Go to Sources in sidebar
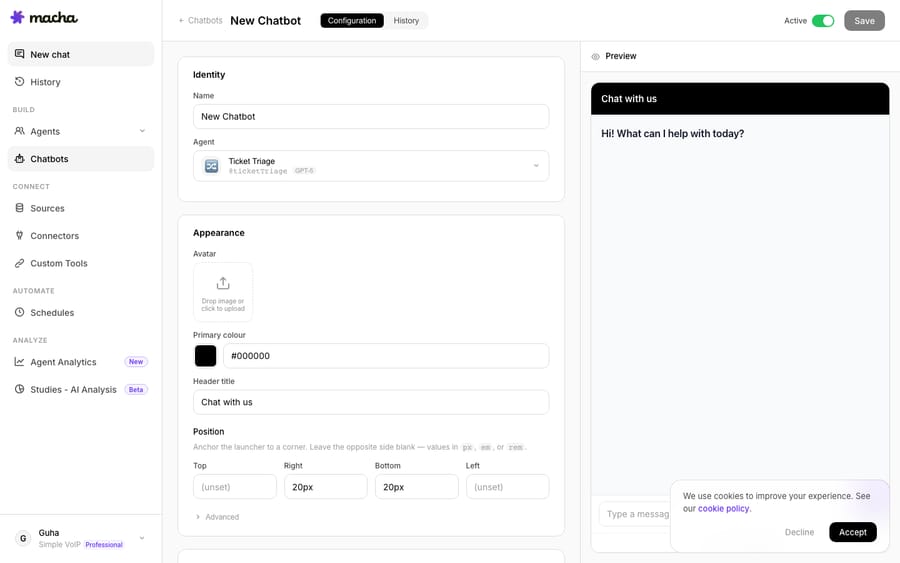This screenshot has width=900, height=563. 81,208
